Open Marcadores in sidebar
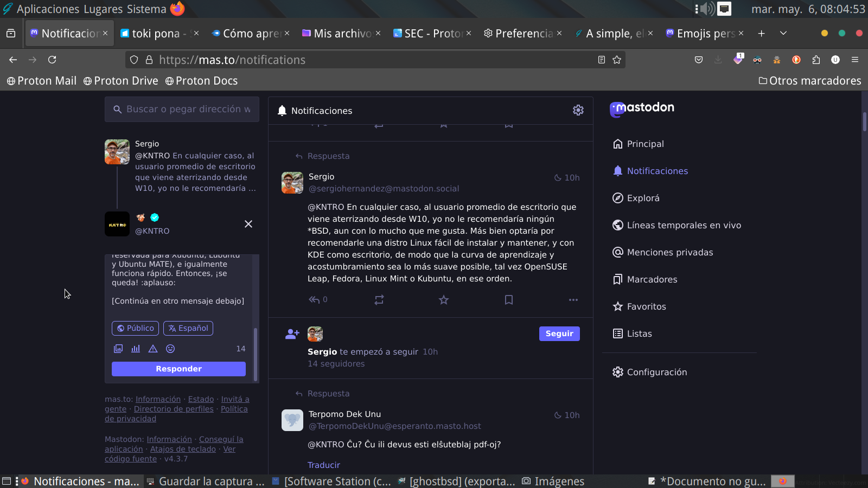Image resolution: width=868 pixels, height=488 pixels. pyautogui.click(x=644, y=279)
